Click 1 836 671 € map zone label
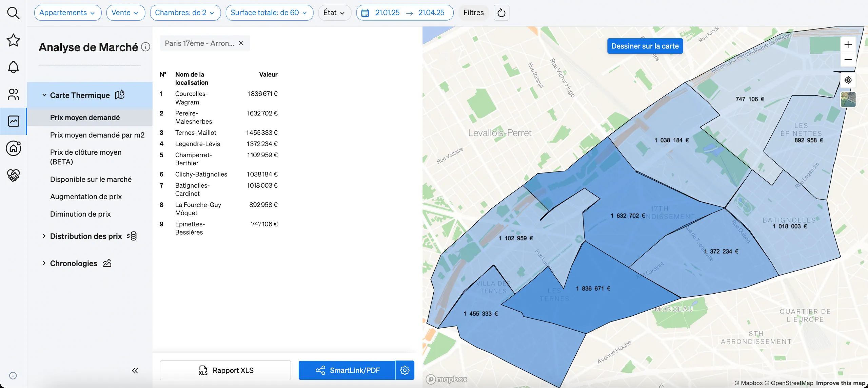 point(593,289)
